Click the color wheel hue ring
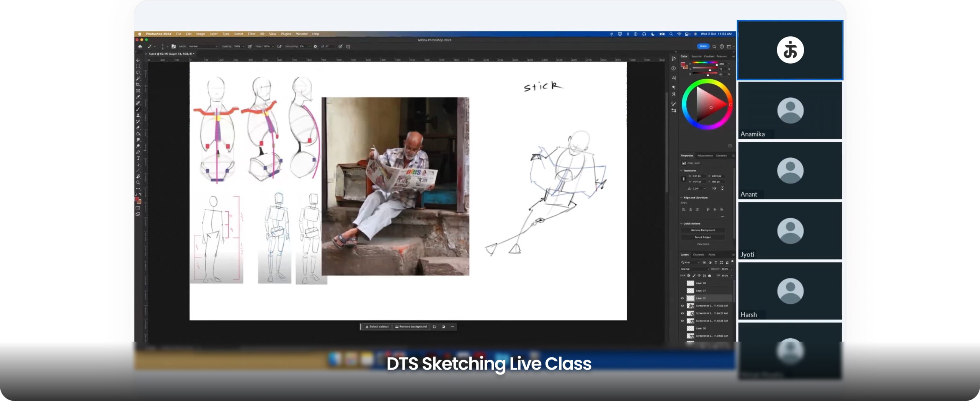The width and height of the screenshot is (980, 401). click(x=707, y=82)
